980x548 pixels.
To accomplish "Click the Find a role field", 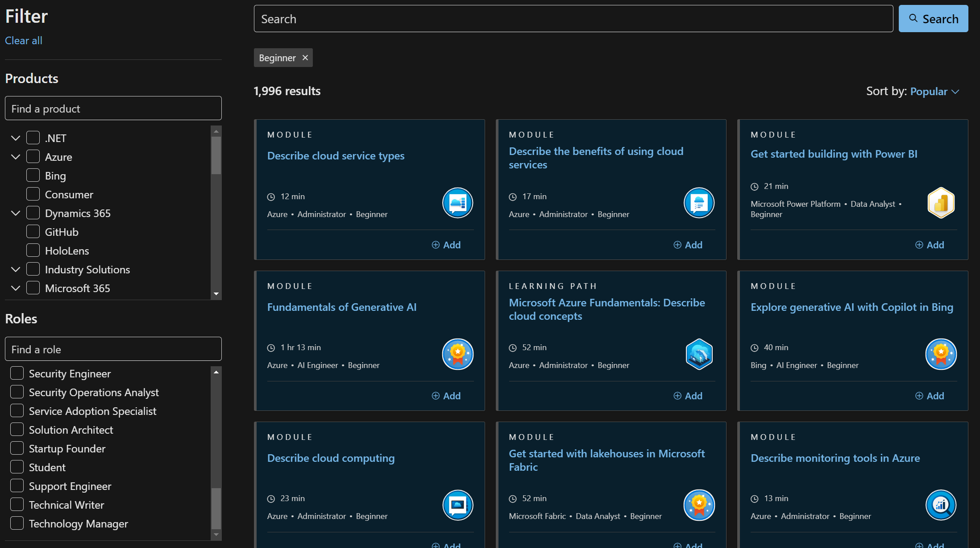I will [113, 349].
